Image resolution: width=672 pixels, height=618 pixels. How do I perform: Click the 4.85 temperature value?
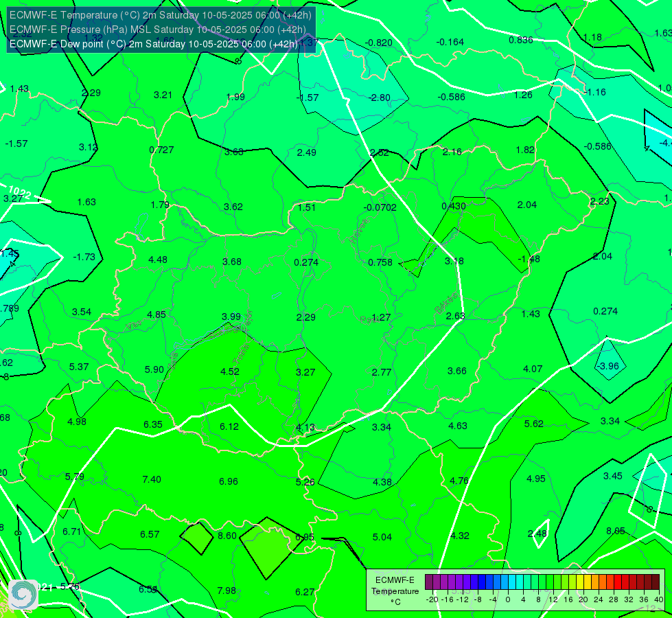[x=157, y=314]
